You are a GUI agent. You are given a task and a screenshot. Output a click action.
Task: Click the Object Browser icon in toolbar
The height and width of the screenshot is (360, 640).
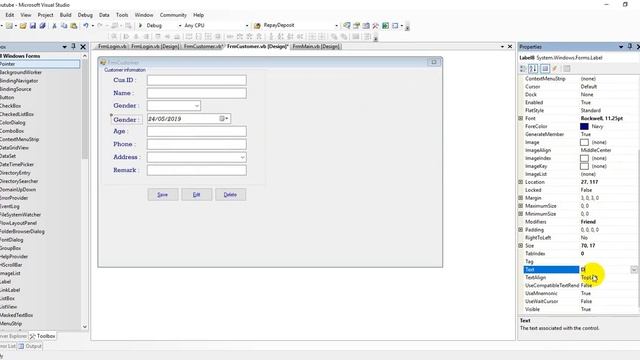tap(366, 26)
